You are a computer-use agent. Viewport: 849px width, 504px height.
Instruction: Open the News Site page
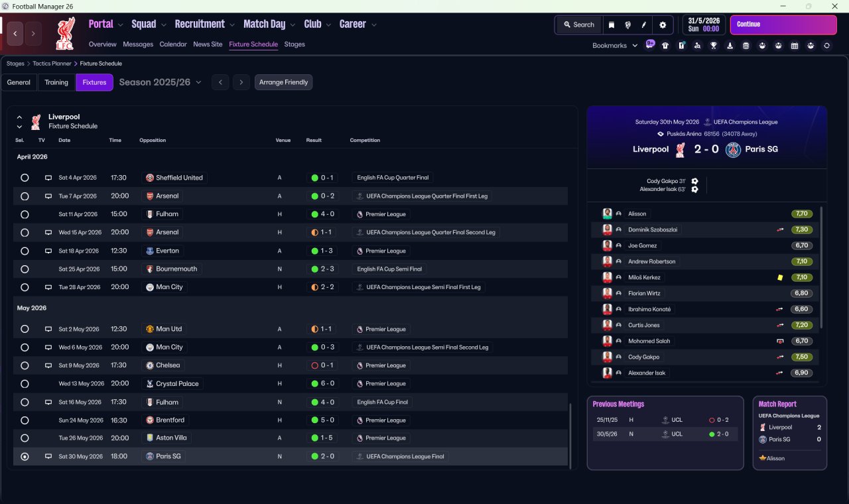coord(208,44)
